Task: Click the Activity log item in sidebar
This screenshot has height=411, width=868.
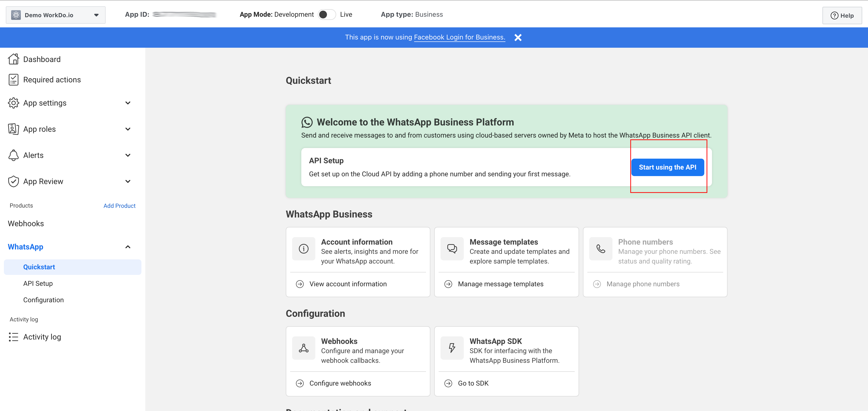Action: (x=42, y=337)
